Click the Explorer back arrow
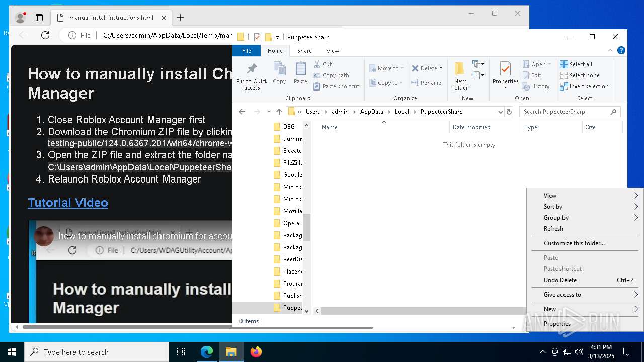This screenshot has height=362, width=644. pos(242,112)
